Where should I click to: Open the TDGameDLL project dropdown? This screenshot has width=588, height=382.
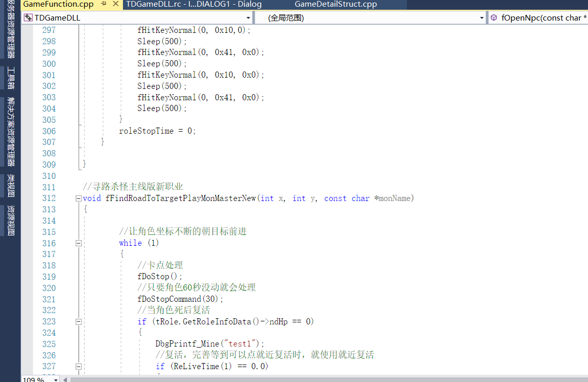pyautogui.click(x=247, y=17)
